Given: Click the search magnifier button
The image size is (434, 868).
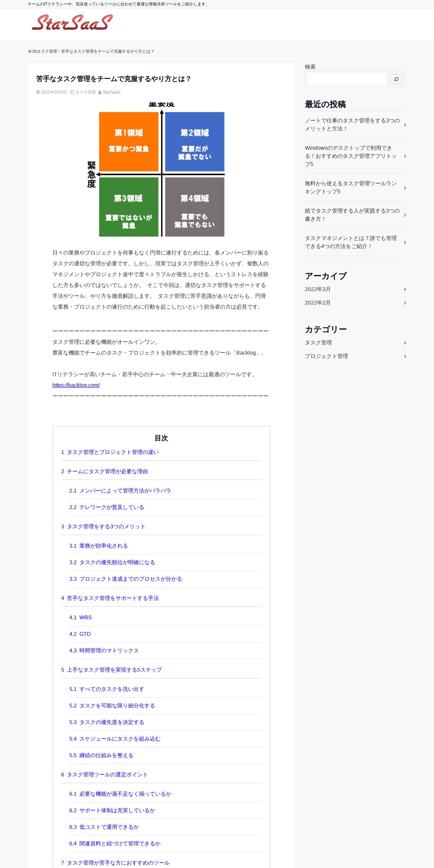Looking at the screenshot, I should (396, 79).
